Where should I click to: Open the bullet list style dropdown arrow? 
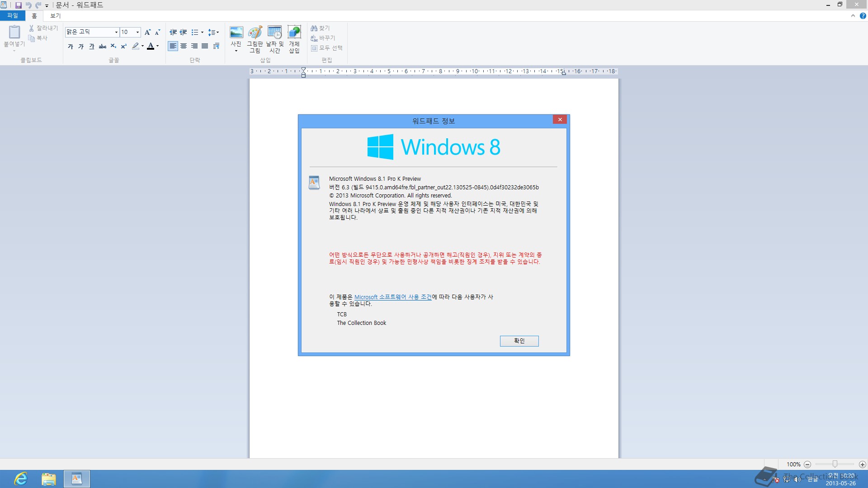pyautogui.click(x=202, y=32)
